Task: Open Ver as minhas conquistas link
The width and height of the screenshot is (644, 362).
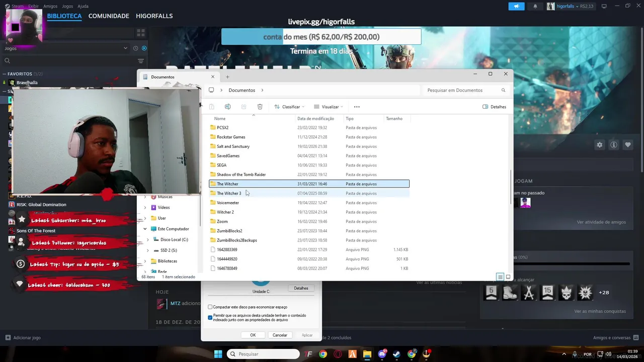Action: (x=600, y=311)
